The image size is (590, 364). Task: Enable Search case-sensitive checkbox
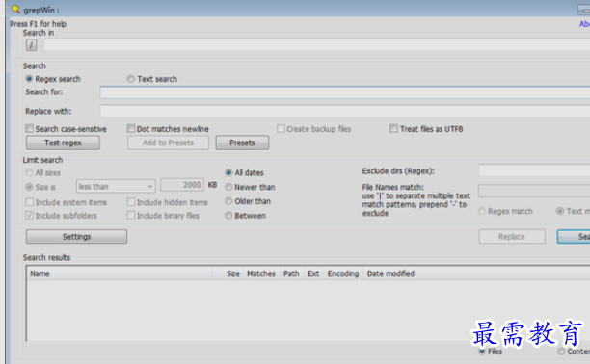[x=29, y=129]
